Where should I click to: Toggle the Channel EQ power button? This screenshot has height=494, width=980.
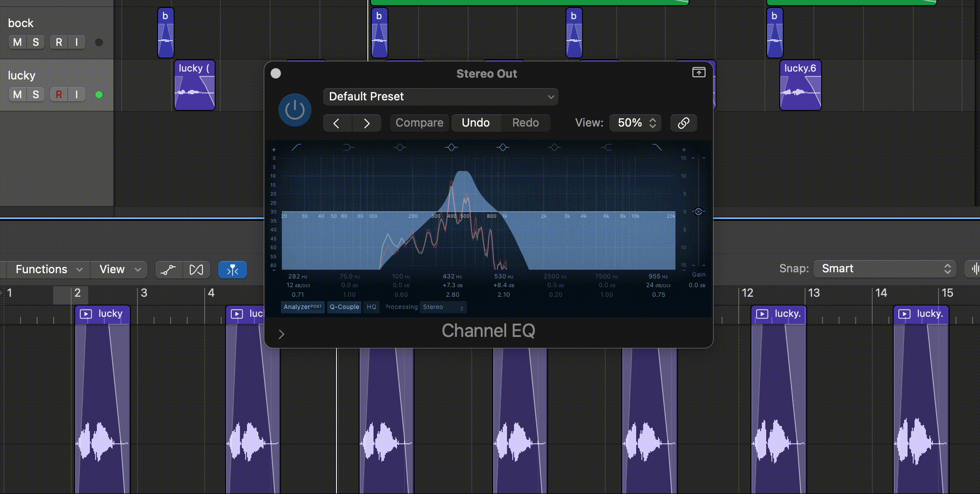(x=295, y=110)
